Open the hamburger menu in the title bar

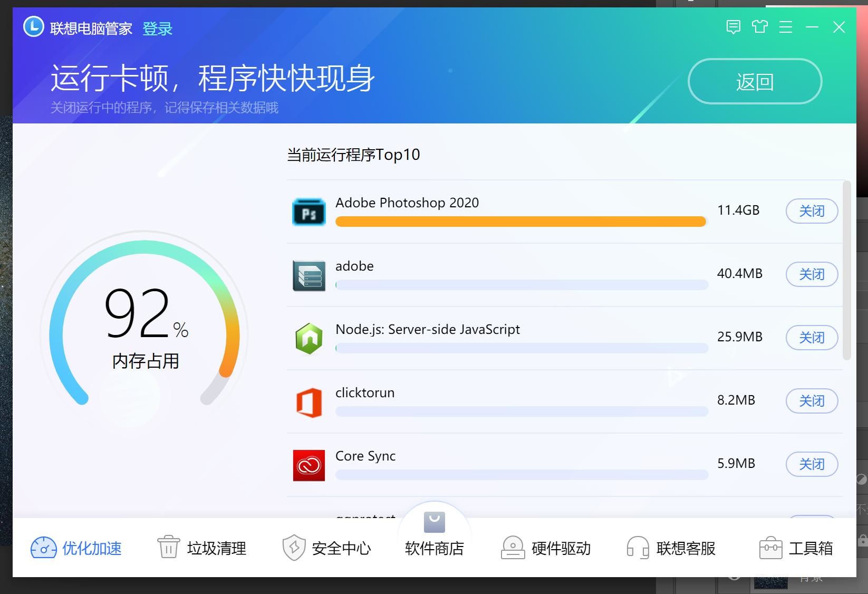click(786, 27)
